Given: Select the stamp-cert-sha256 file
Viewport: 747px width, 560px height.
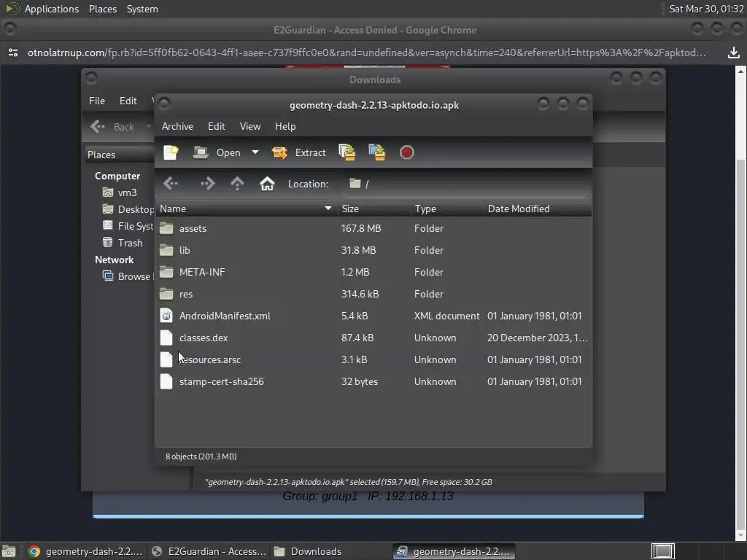Looking at the screenshot, I should click(x=373, y=382).
